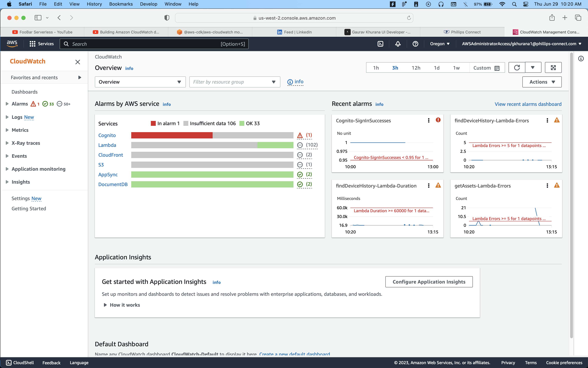
Task: Switch to Phillips Connect tab
Action: tap(462, 32)
